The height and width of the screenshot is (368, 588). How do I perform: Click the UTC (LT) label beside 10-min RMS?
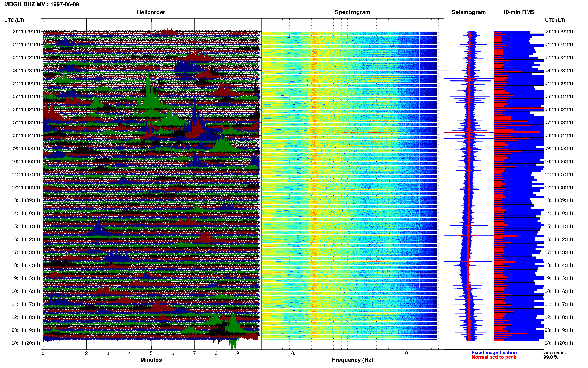[555, 20]
